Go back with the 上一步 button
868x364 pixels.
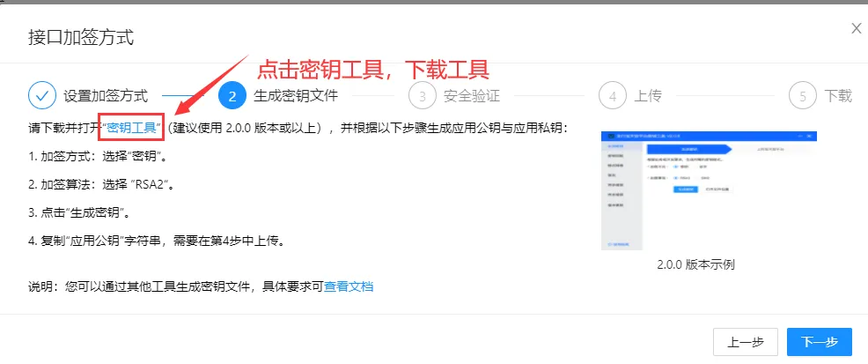[x=746, y=342]
